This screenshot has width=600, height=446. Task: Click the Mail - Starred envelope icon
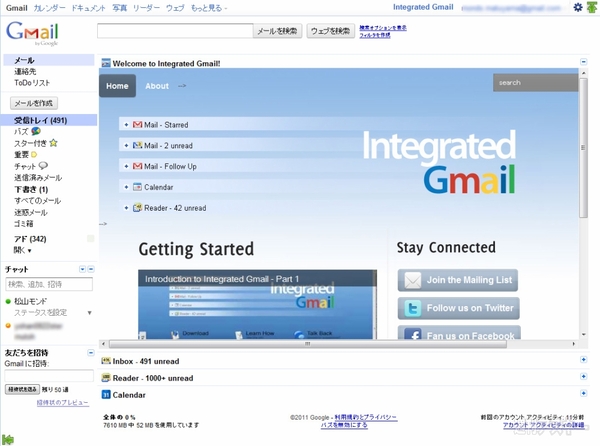[x=137, y=125]
